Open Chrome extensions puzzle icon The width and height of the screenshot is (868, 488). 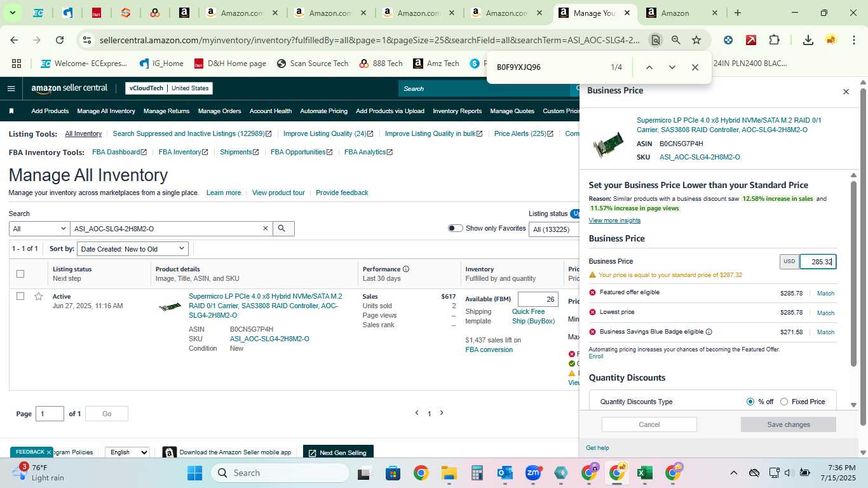[x=774, y=40]
